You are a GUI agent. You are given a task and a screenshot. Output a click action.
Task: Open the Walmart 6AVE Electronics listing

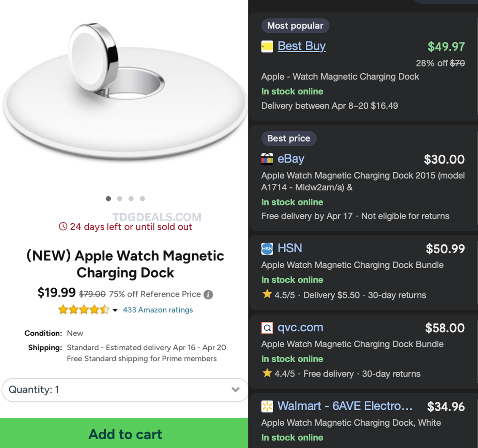click(345, 406)
